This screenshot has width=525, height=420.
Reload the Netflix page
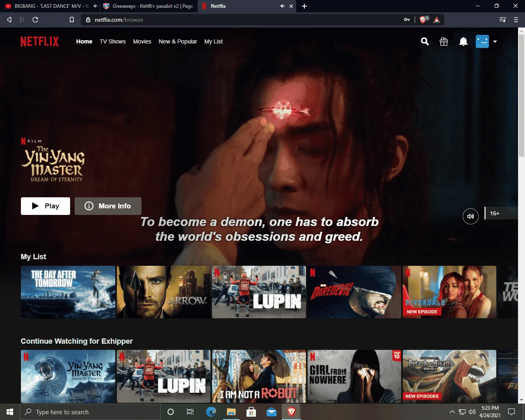(35, 20)
